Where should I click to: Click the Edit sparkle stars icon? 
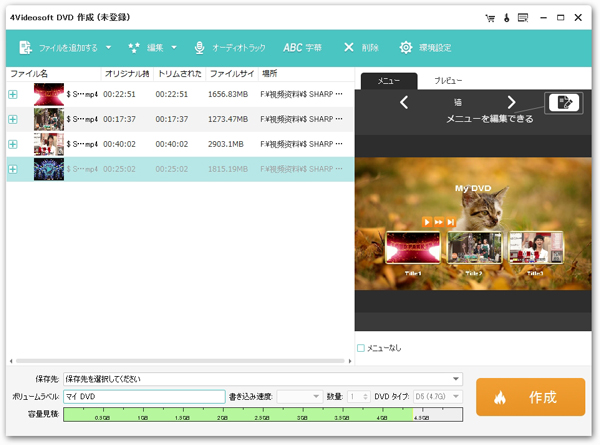pyautogui.click(x=134, y=47)
